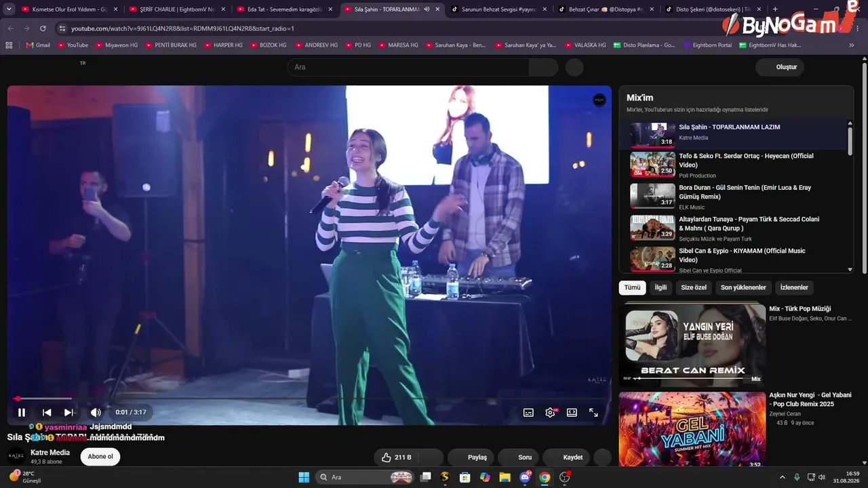Go back with the browser back arrow

click(x=10, y=28)
